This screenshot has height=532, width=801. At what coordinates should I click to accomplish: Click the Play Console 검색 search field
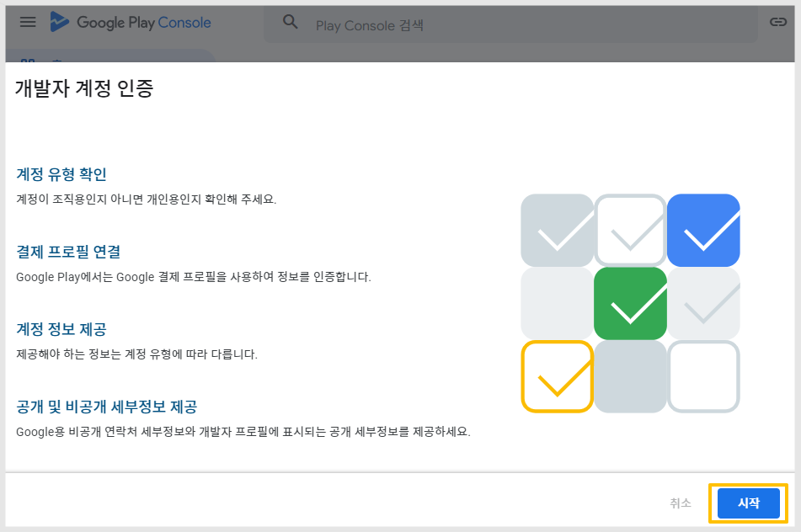tap(511, 25)
